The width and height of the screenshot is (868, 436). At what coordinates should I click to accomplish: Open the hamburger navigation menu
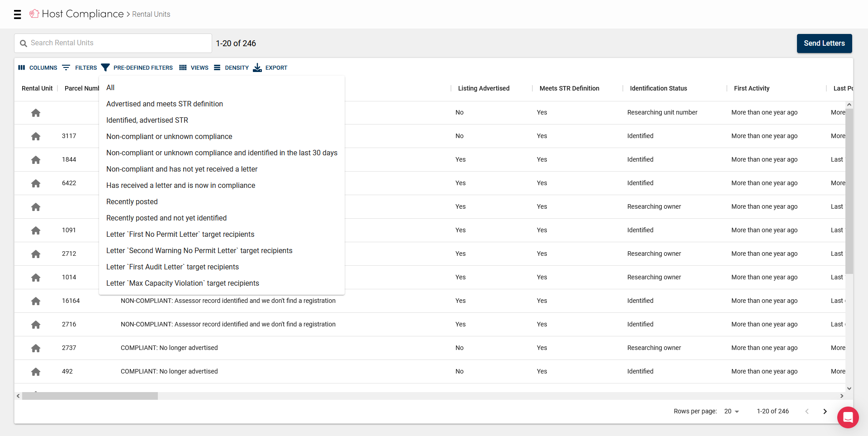pos(18,14)
